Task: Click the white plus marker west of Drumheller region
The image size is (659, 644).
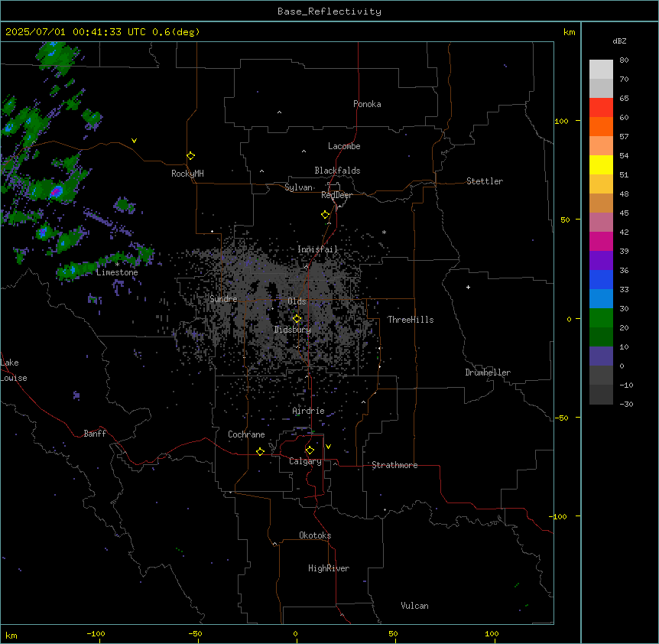Action: coord(468,287)
